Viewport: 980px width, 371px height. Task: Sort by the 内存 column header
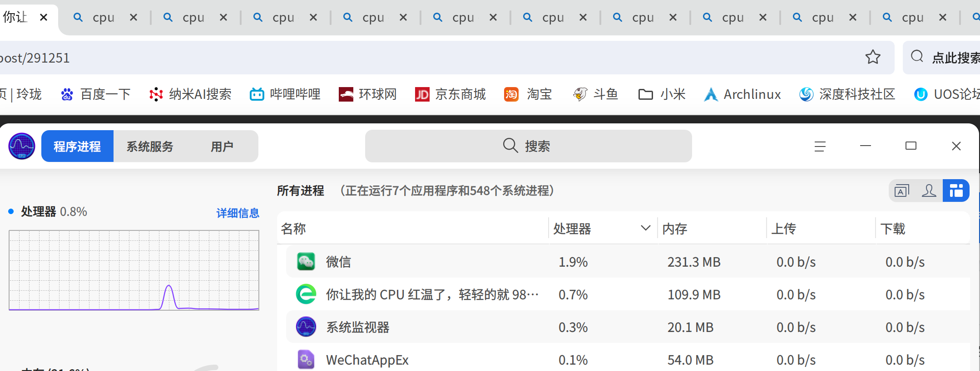[712, 229]
